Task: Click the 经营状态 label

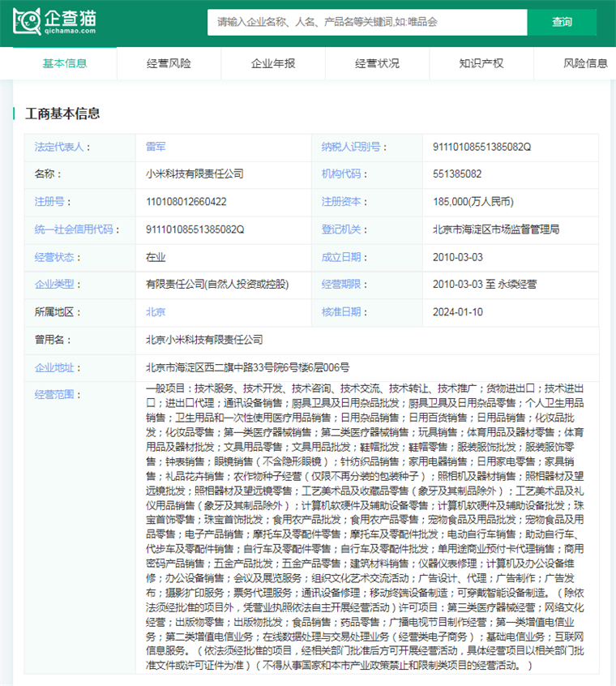Action: 54,257
